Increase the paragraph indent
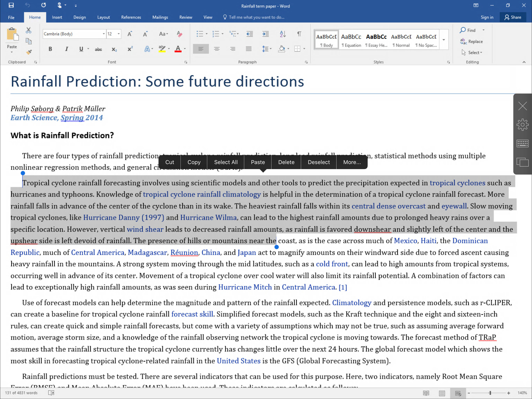The image size is (532, 399). (x=266, y=34)
